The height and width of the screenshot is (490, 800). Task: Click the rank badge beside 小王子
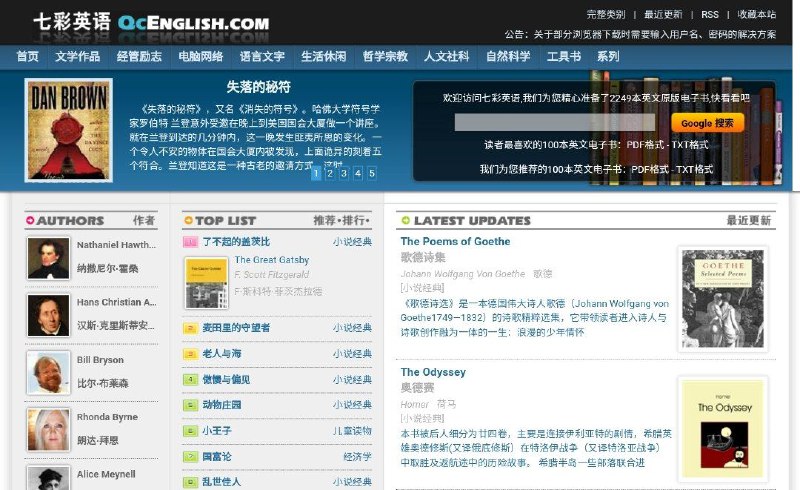190,431
